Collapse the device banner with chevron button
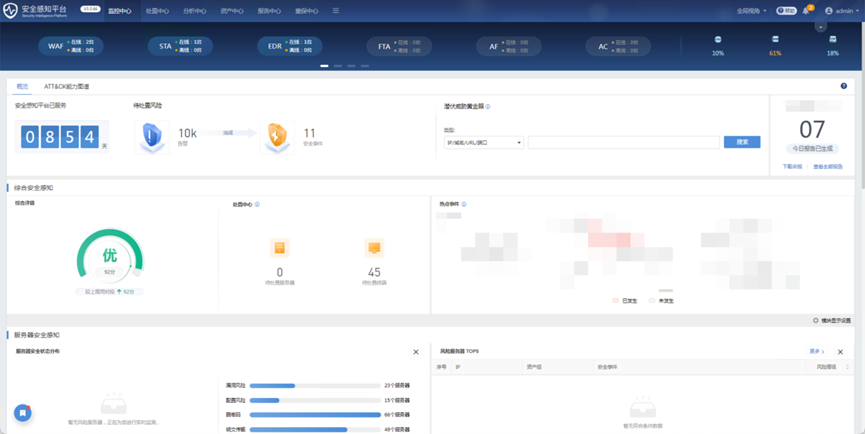 [x=821, y=26]
